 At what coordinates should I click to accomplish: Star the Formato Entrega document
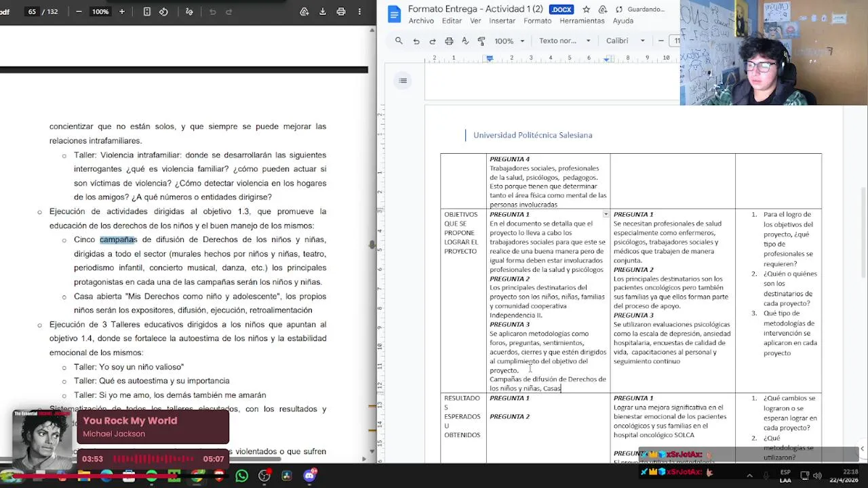pos(586,9)
